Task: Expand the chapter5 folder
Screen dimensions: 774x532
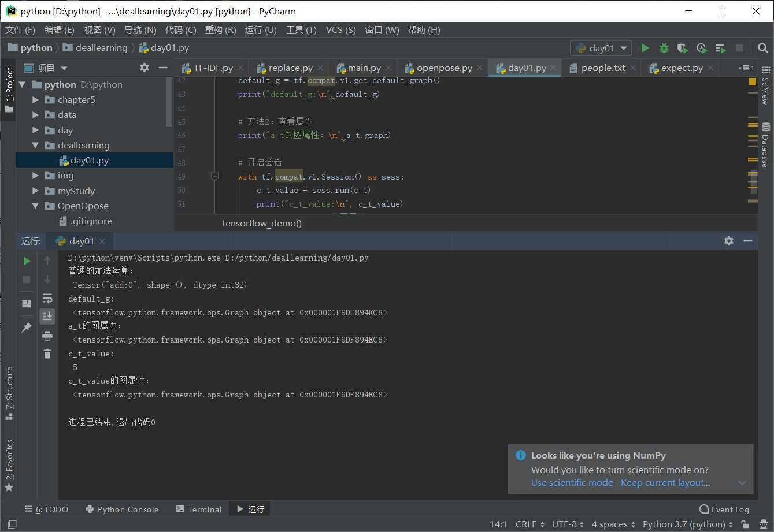Action: pyautogui.click(x=35, y=99)
